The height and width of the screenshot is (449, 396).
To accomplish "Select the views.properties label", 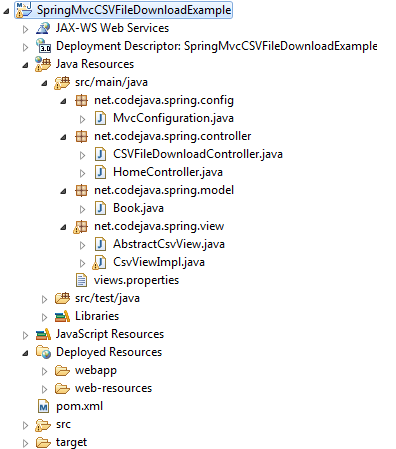I will tap(136, 280).
